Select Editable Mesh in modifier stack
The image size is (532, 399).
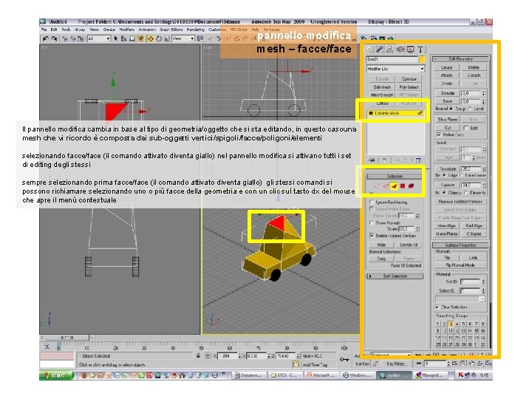pos(395,113)
